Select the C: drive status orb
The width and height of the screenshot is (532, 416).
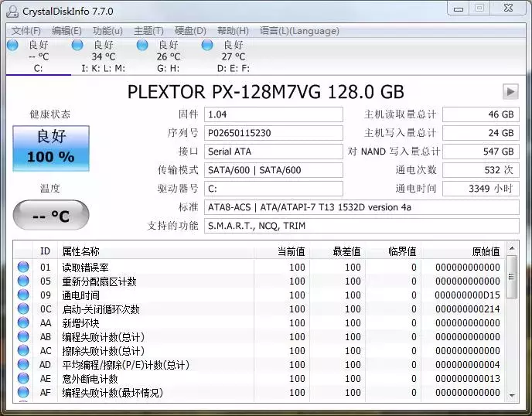(12, 46)
